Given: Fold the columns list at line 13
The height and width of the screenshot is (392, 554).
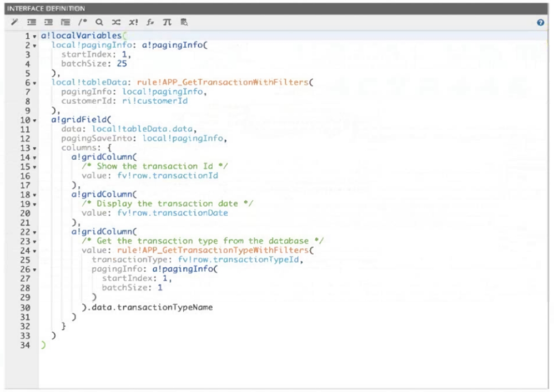Looking at the screenshot, I should [35, 148].
